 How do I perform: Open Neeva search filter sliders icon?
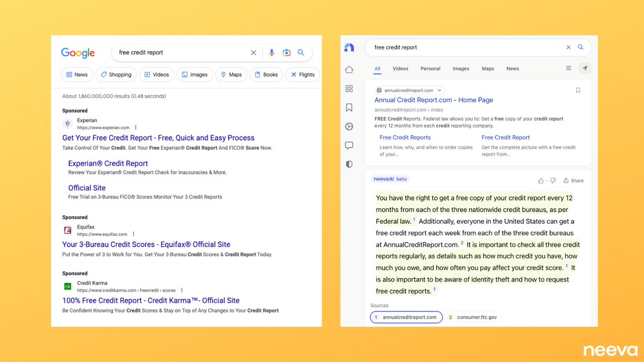tap(568, 68)
